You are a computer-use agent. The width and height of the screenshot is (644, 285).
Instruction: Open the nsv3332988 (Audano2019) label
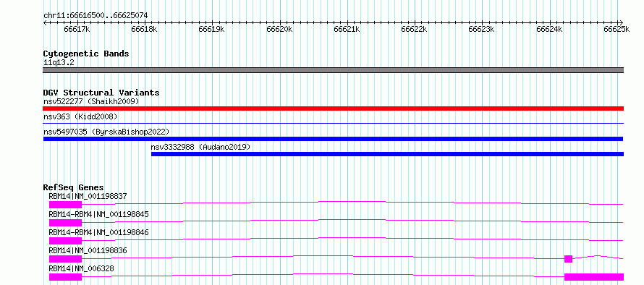[200, 147]
